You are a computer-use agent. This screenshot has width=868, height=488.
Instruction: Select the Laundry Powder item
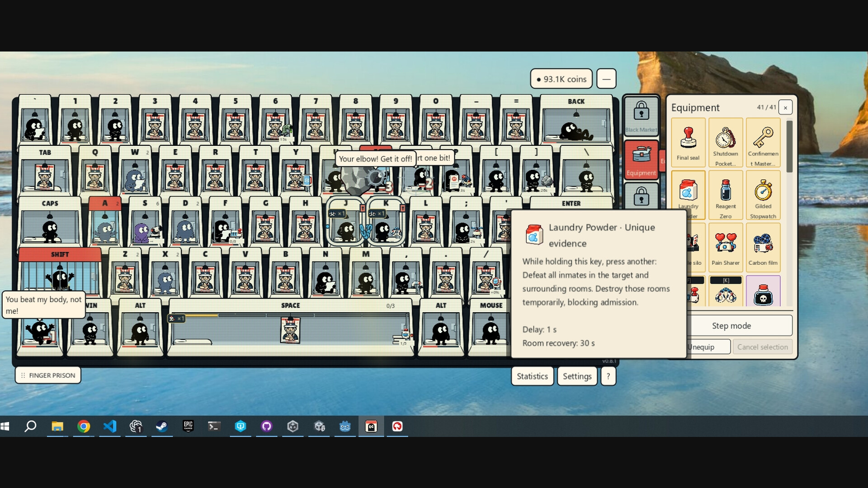tap(688, 195)
